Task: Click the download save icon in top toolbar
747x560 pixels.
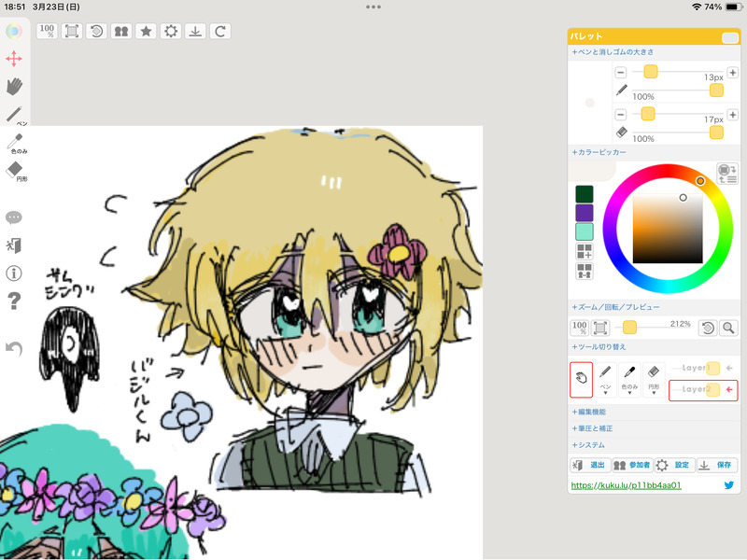Action: 195,32
